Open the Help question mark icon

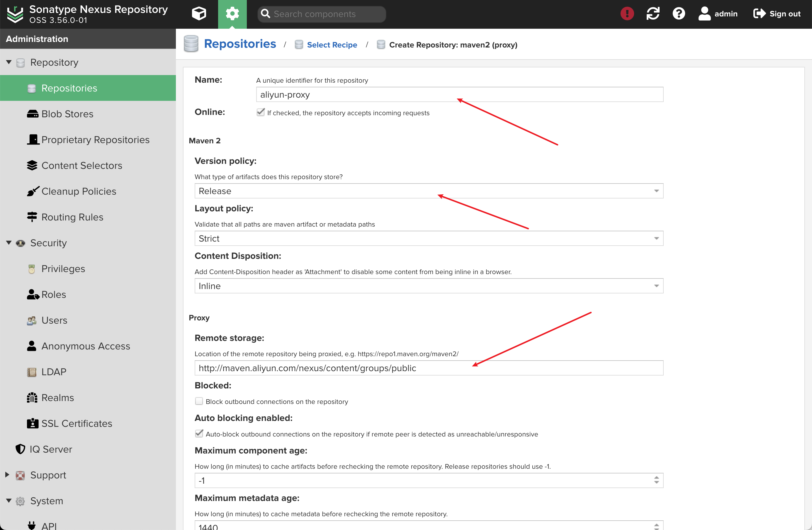[x=679, y=14]
